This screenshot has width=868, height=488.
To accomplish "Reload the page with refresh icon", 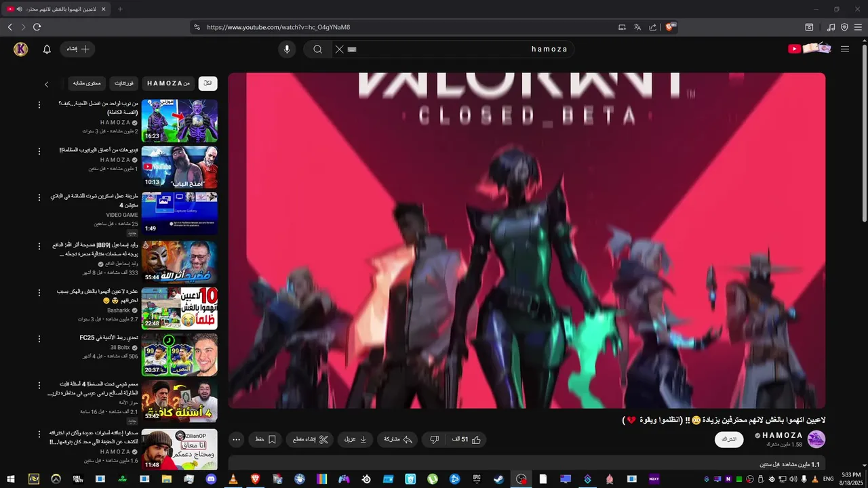I will tap(37, 27).
